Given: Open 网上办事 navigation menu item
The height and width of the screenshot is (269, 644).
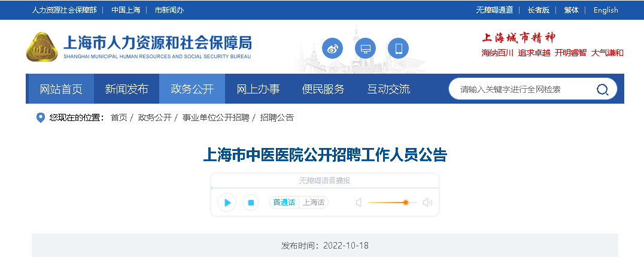Looking at the screenshot, I should click(258, 89).
